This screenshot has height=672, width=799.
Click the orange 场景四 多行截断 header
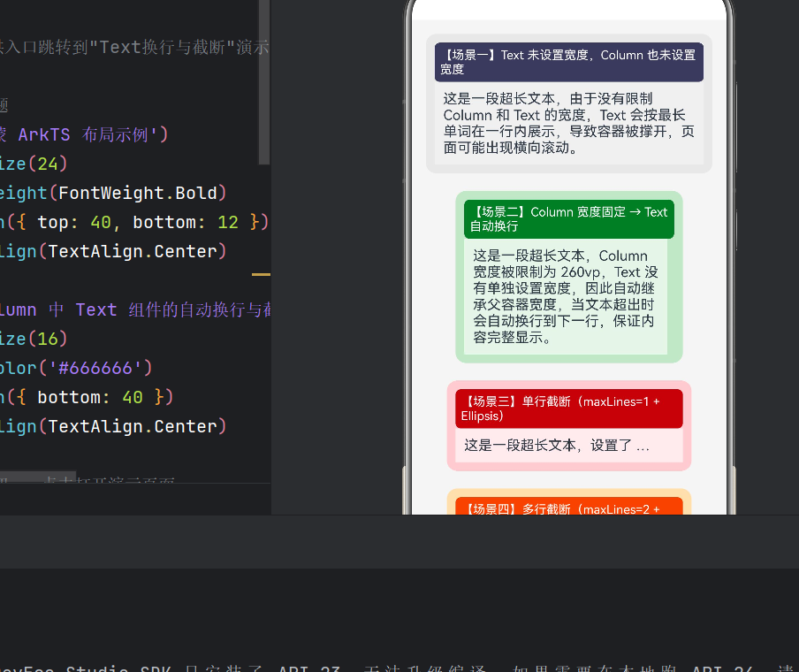[568, 506]
